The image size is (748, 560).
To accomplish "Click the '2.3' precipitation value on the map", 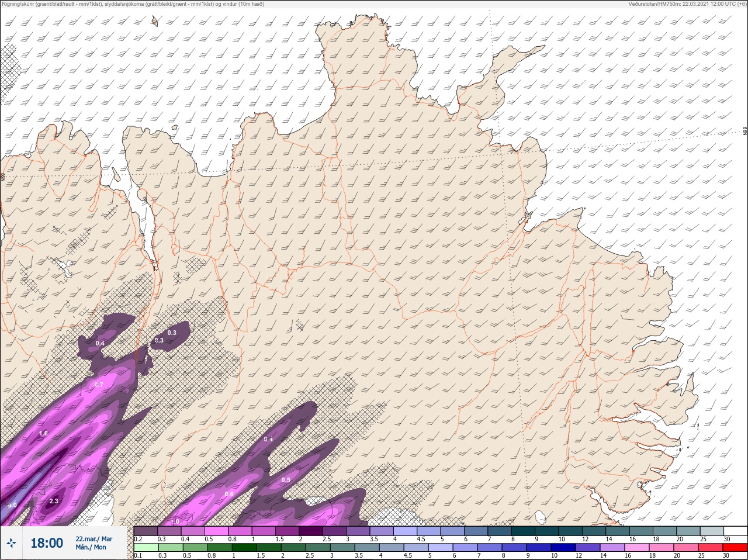I will (x=54, y=501).
